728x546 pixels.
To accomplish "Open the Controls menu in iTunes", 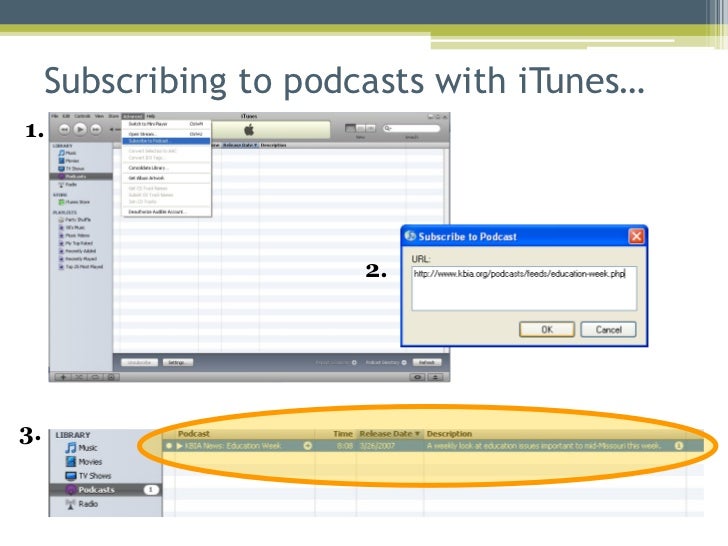I will (x=83, y=116).
